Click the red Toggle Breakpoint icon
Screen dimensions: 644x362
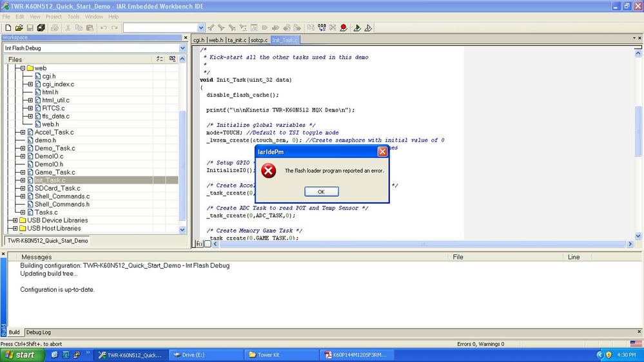tap(344, 28)
